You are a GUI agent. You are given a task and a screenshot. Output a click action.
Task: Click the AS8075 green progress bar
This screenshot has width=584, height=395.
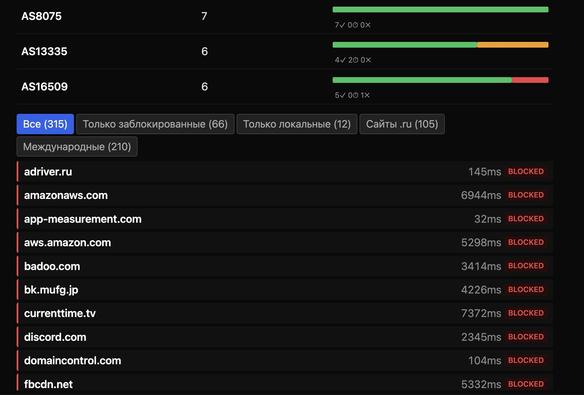[x=440, y=10]
